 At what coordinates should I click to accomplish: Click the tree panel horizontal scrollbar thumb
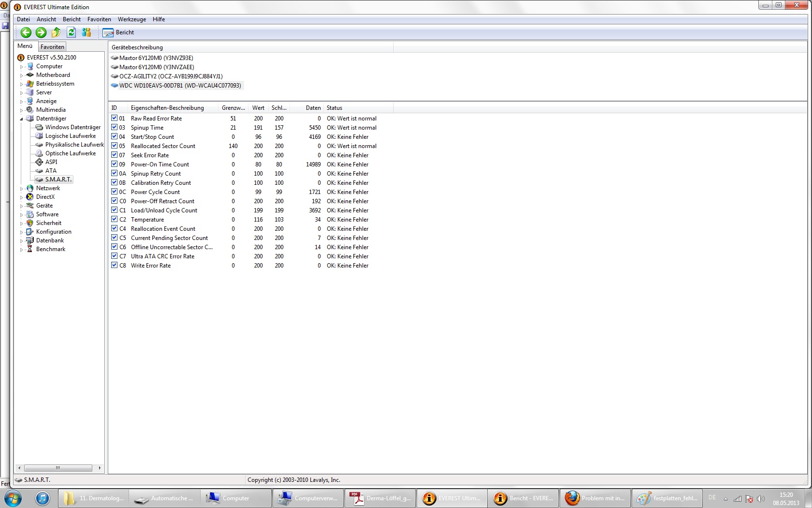point(58,468)
